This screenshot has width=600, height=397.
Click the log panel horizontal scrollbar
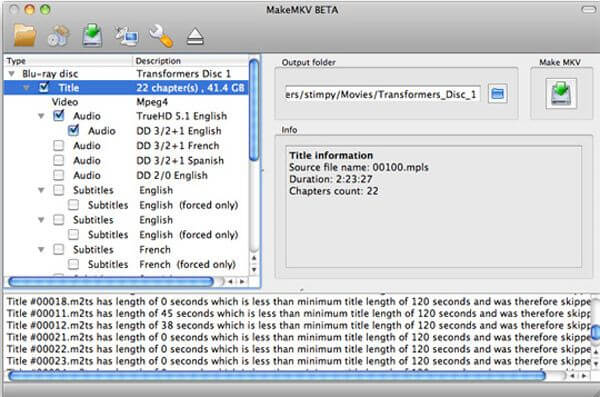pos(276,376)
